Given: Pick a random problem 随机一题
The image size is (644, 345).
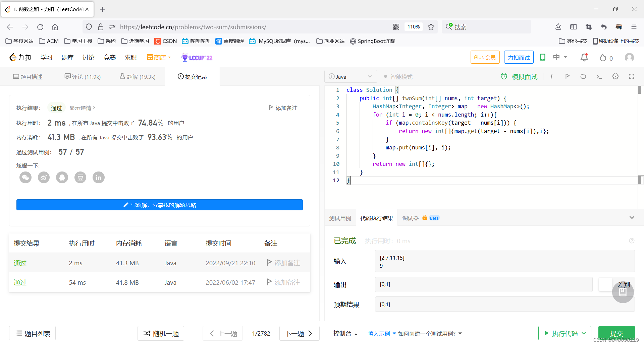Looking at the screenshot, I should click(x=161, y=333).
